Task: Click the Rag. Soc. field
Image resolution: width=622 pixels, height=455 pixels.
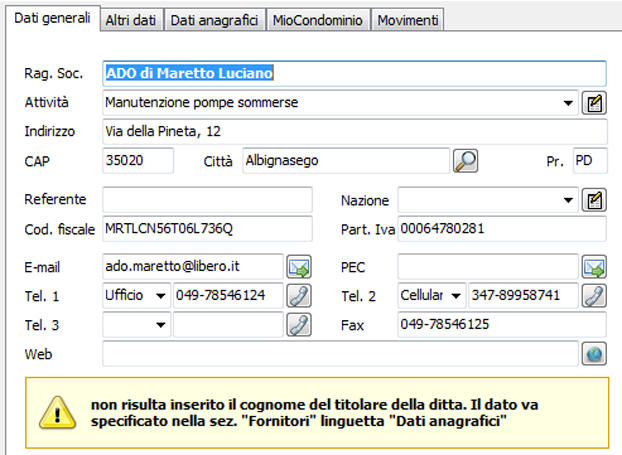Action: coord(354,73)
